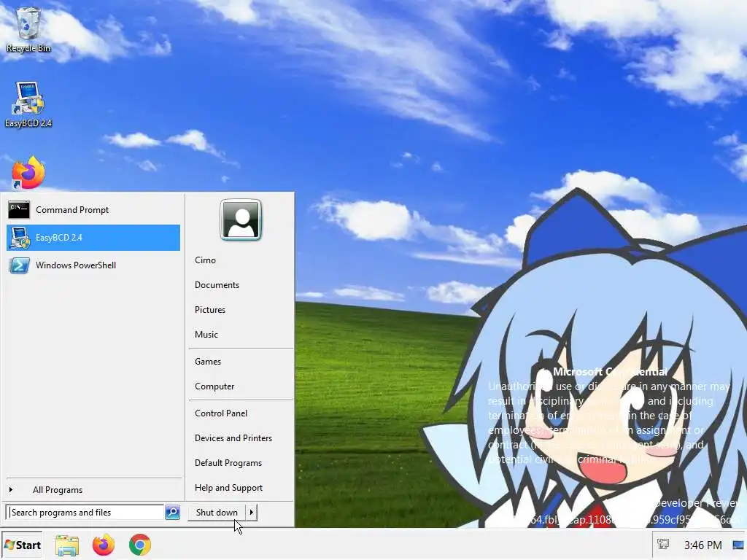Viewport: 747px width, 560px height.
Task: Open Computer from the Start menu
Action: point(214,386)
